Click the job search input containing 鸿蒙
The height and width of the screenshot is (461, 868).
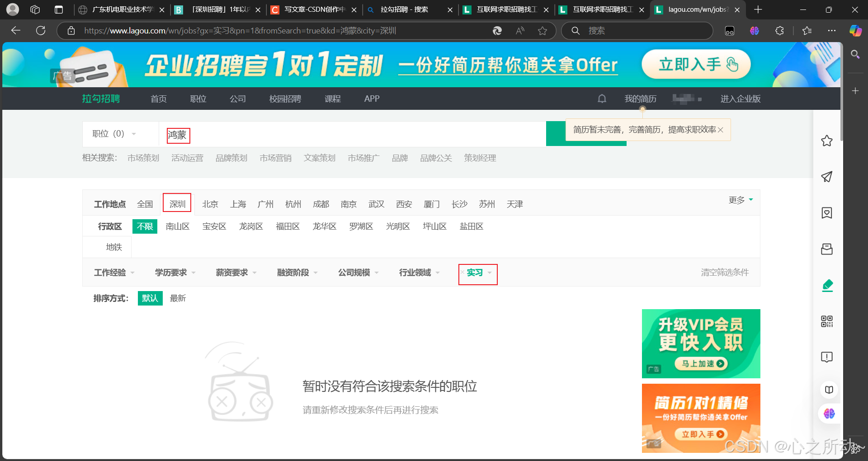pos(353,134)
